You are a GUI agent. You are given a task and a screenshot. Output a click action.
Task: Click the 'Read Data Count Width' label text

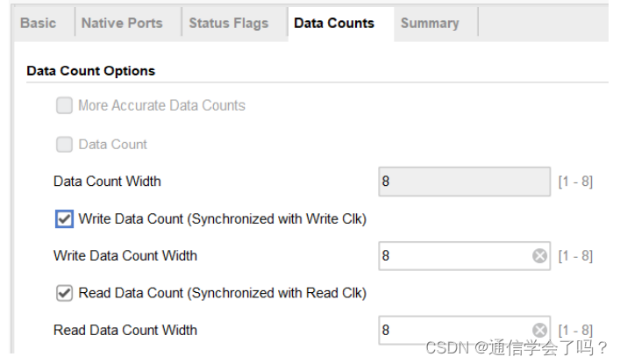125,331
